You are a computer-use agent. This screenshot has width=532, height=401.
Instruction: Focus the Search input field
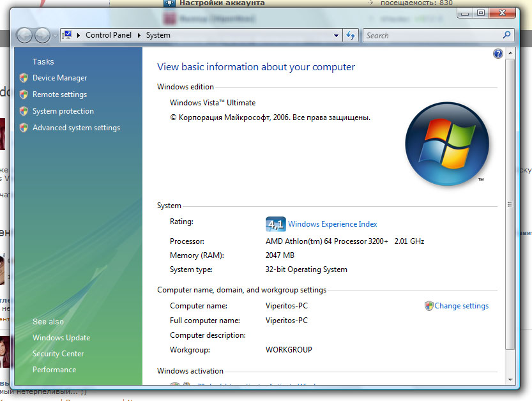pyautogui.click(x=431, y=36)
